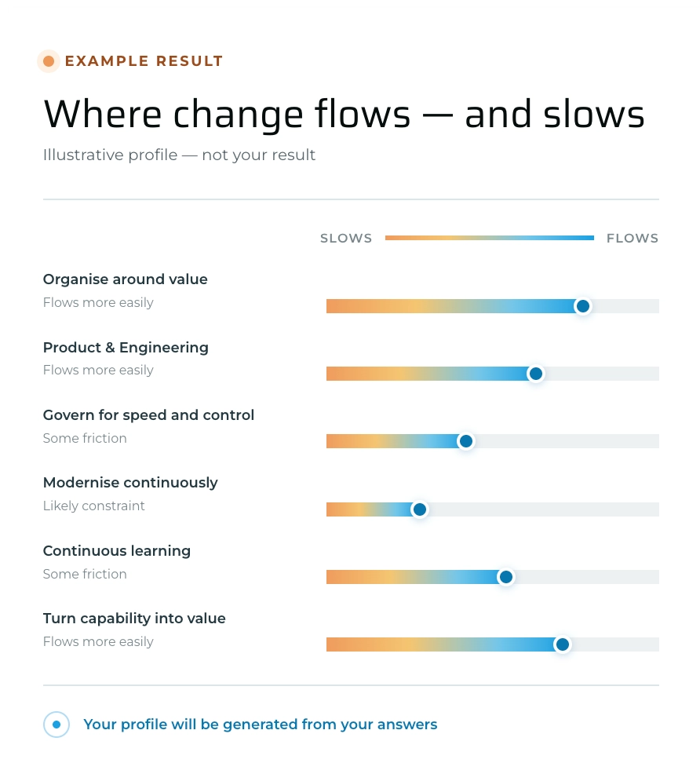Click the blue profile target icon
This screenshot has height=763, width=700.
[x=57, y=725]
